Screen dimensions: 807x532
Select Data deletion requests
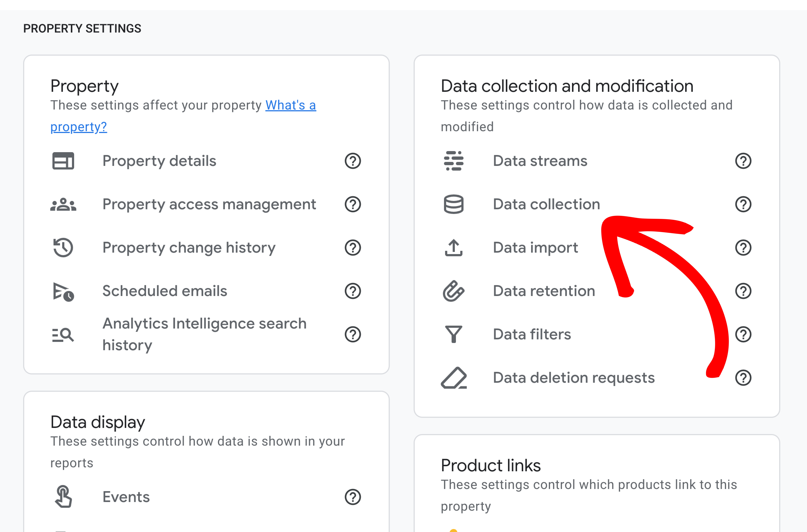click(x=573, y=378)
